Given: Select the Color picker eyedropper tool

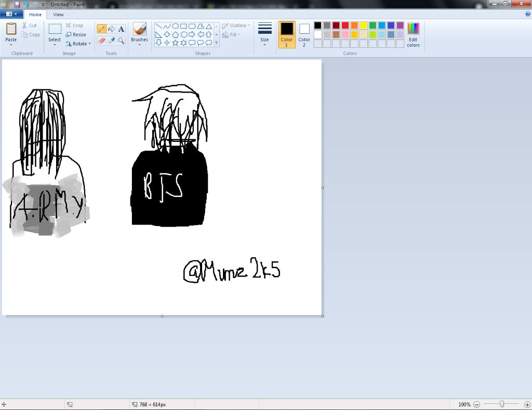Looking at the screenshot, I should [111, 41].
